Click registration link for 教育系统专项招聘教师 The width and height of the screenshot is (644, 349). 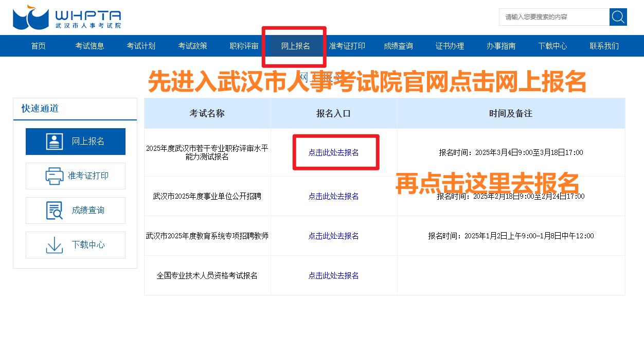(x=333, y=235)
